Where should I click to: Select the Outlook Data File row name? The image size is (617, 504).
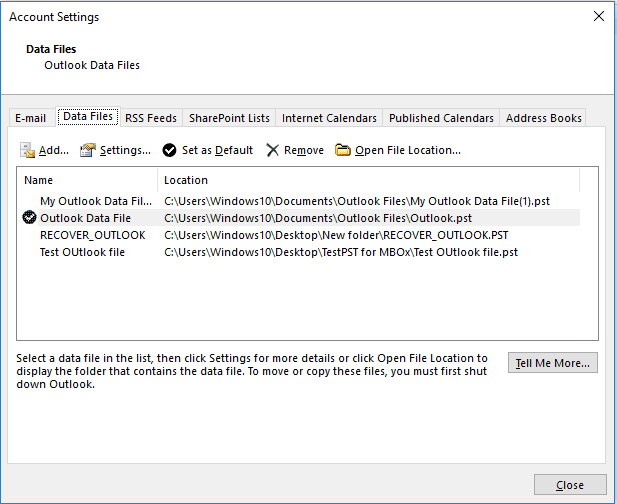(x=85, y=218)
